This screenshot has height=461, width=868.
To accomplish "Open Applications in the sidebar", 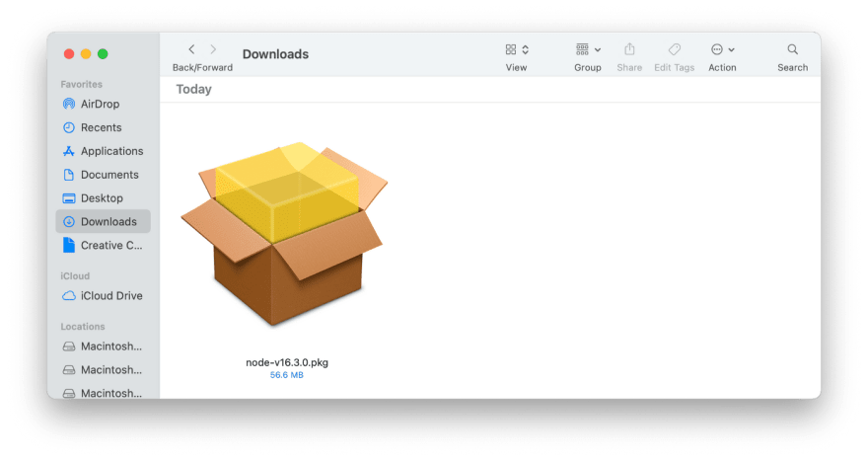I will click(x=103, y=151).
